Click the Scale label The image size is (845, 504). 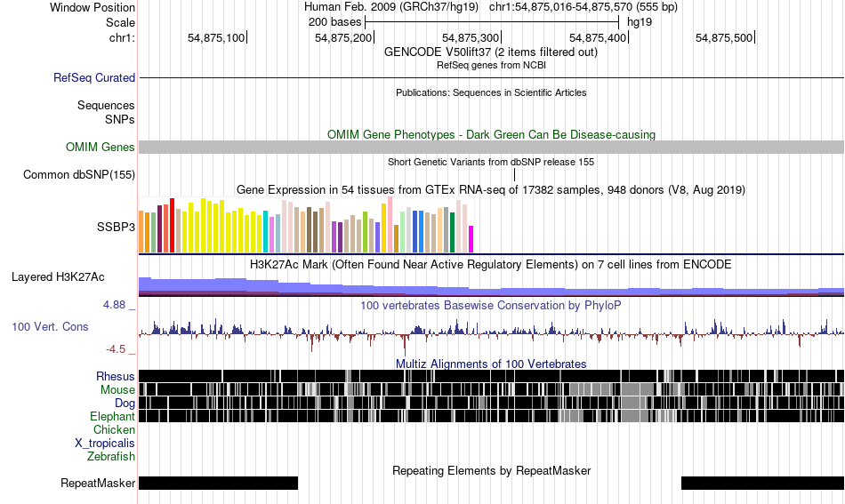pyautogui.click(x=120, y=22)
